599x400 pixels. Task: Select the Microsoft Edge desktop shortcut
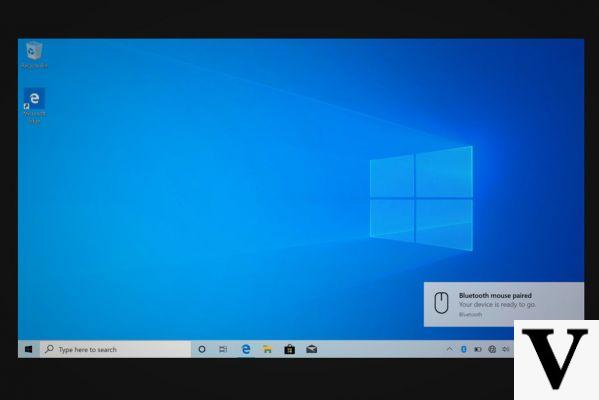pyautogui.click(x=34, y=106)
